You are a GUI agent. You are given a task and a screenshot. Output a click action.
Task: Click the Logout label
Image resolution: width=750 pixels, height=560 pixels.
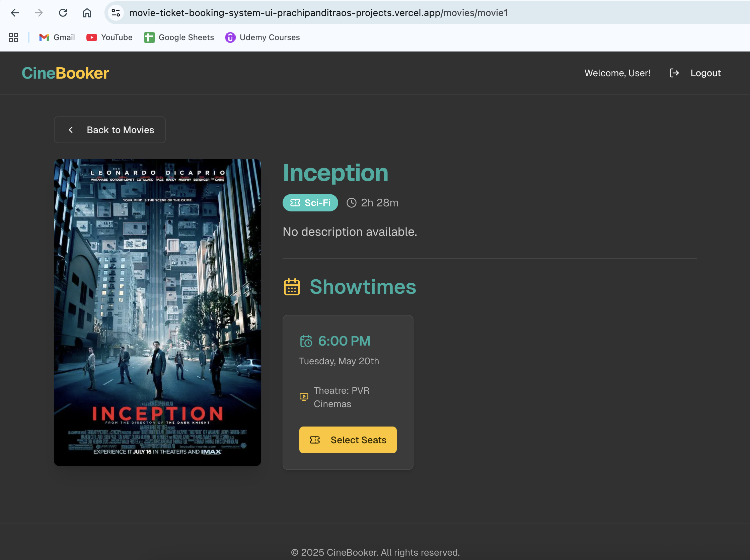705,73
